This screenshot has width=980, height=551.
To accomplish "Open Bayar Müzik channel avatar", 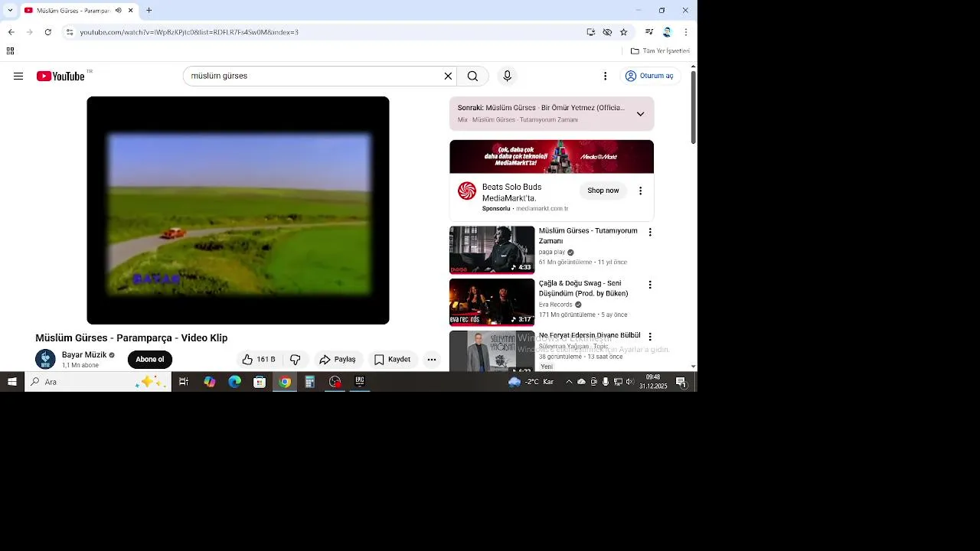I will coord(46,360).
